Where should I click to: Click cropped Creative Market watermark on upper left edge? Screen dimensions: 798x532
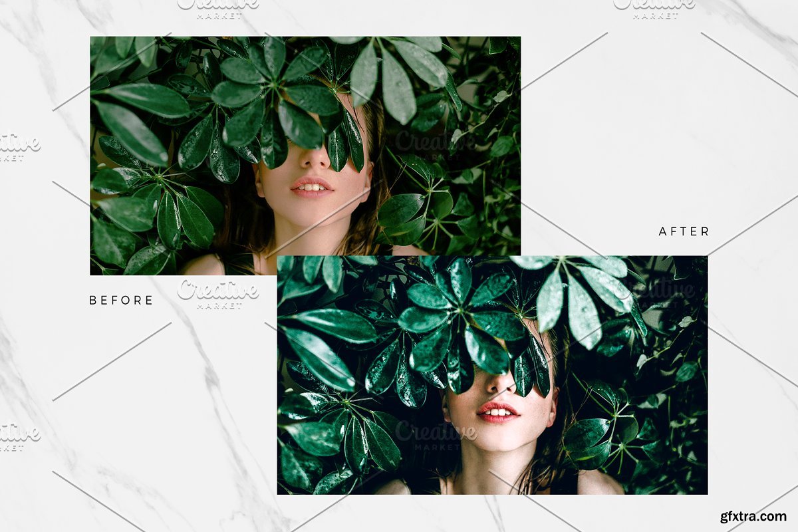[x=19, y=146]
